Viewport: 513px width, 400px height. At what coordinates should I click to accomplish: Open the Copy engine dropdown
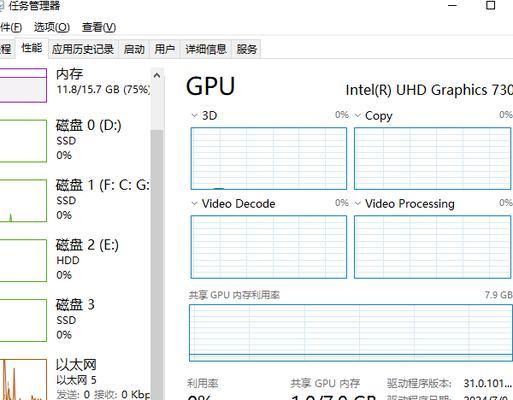(358, 115)
